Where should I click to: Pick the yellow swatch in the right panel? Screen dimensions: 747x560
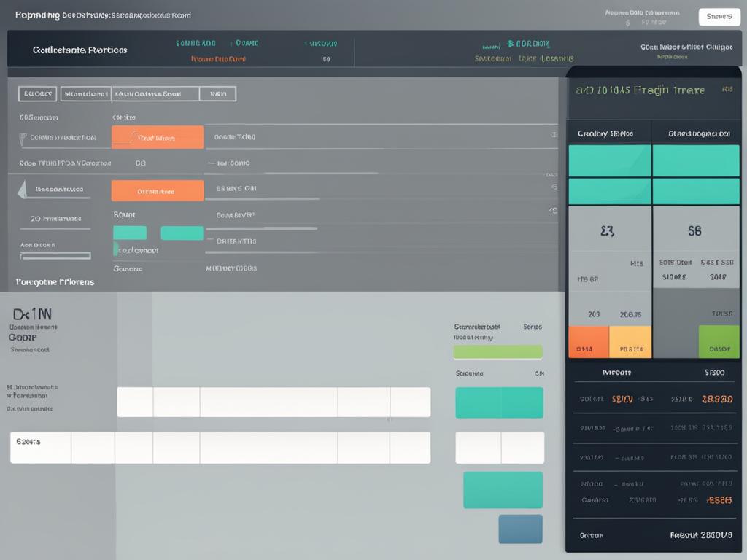pyautogui.click(x=630, y=342)
